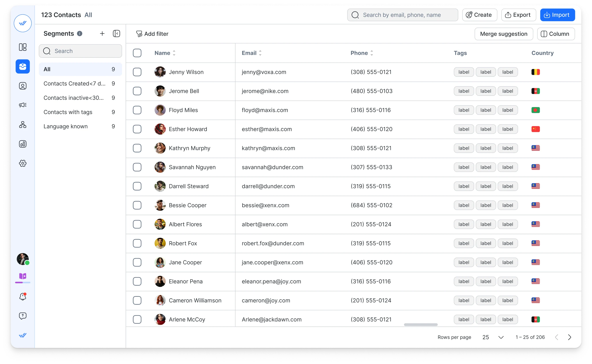Click the segments search field
The height and width of the screenshot is (364, 592).
(80, 51)
